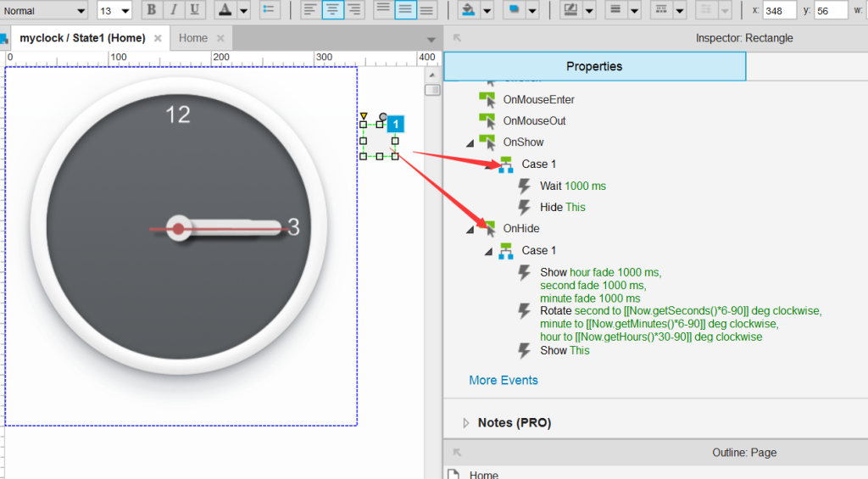Expand the Notes (PRO) section
The height and width of the screenshot is (479, 868).
click(465, 423)
